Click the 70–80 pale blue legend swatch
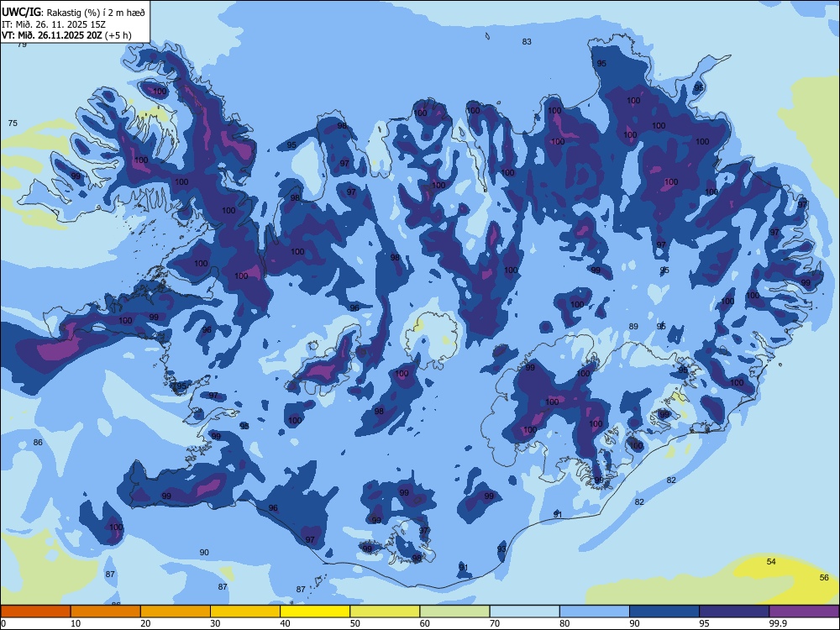This screenshot has width=840, height=630. [524, 612]
